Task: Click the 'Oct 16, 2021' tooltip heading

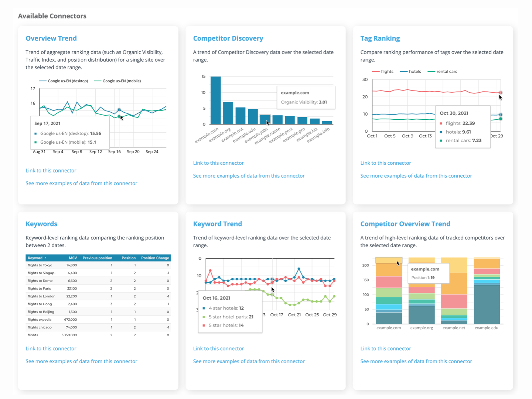Action: tap(216, 298)
